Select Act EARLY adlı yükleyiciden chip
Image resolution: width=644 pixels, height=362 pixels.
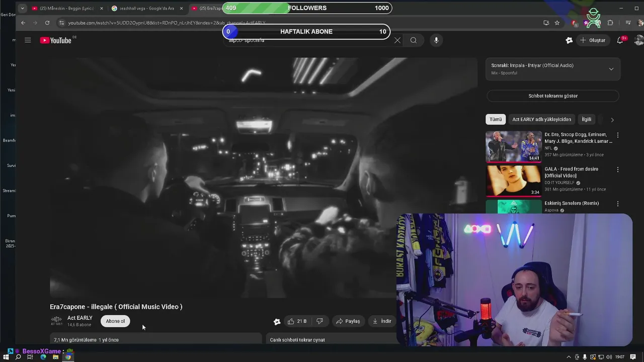coord(541,119)
